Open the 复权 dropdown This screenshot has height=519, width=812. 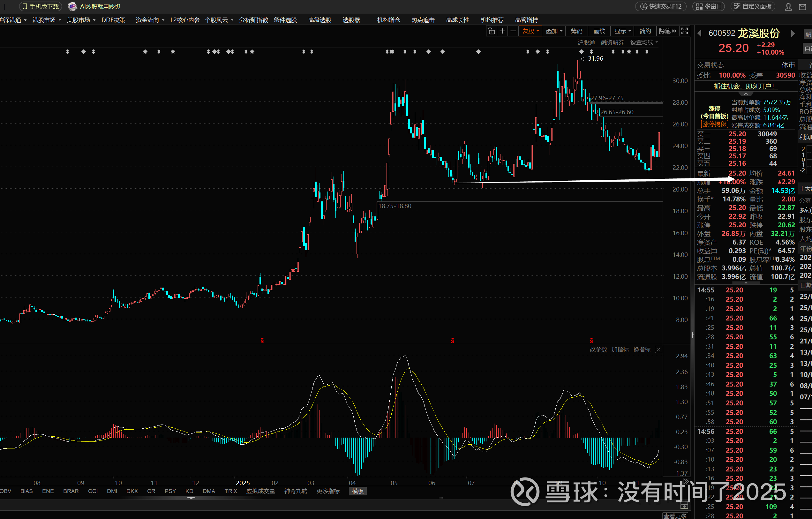530,31
